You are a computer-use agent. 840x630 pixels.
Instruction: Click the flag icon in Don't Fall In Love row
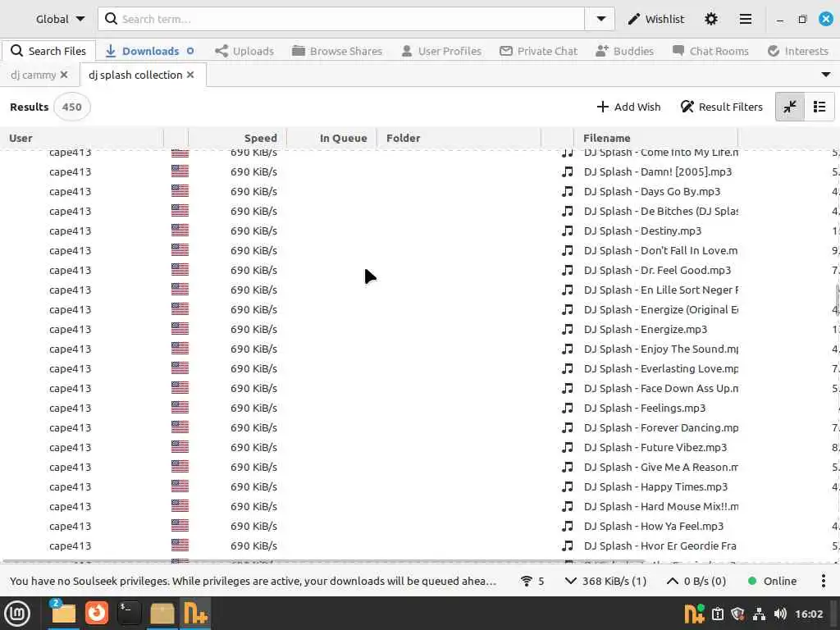tap(180, 250)
